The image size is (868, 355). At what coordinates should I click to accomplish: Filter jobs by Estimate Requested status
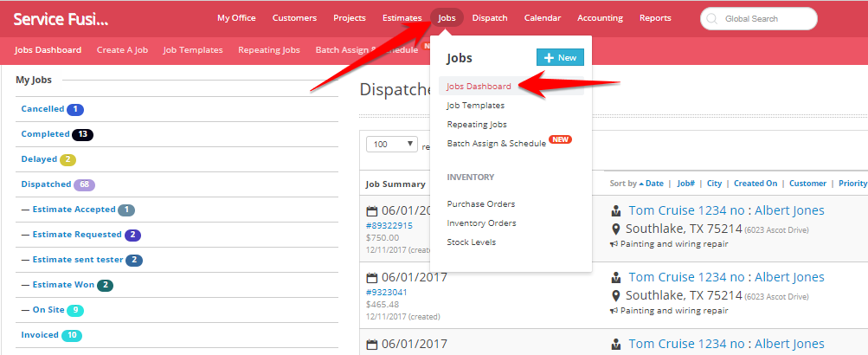point(77,235)
